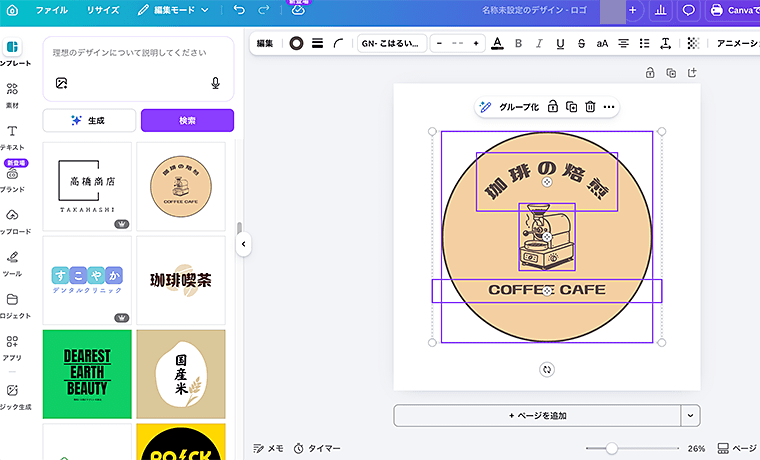
Task: Select the DEAREST EARTH BEAUTY template
Action: click(x=87, y=374)
